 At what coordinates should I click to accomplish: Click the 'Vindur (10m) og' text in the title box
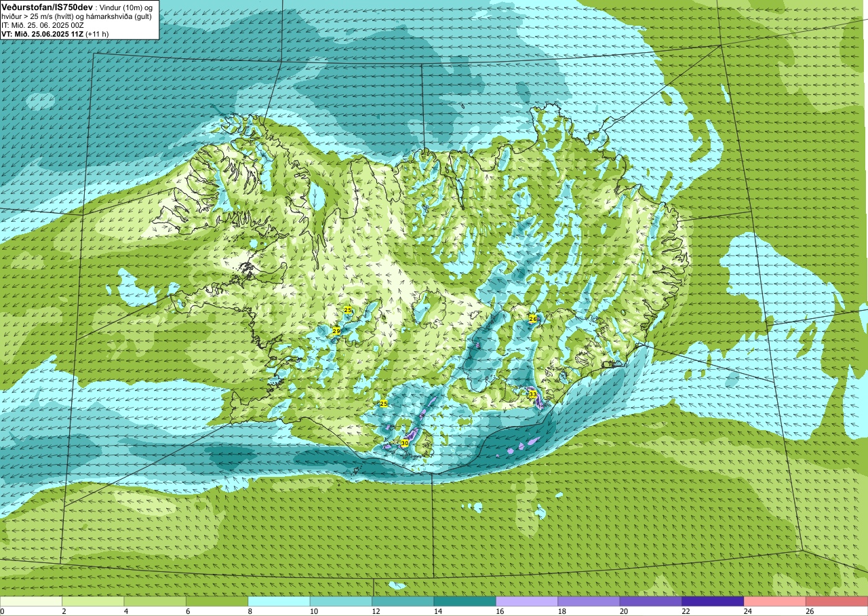point(125,7)
